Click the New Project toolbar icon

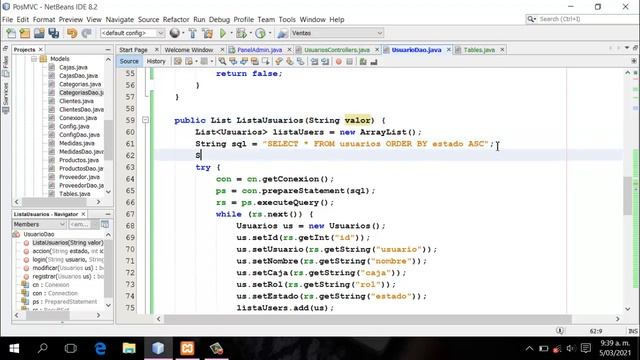coord(25,33)
